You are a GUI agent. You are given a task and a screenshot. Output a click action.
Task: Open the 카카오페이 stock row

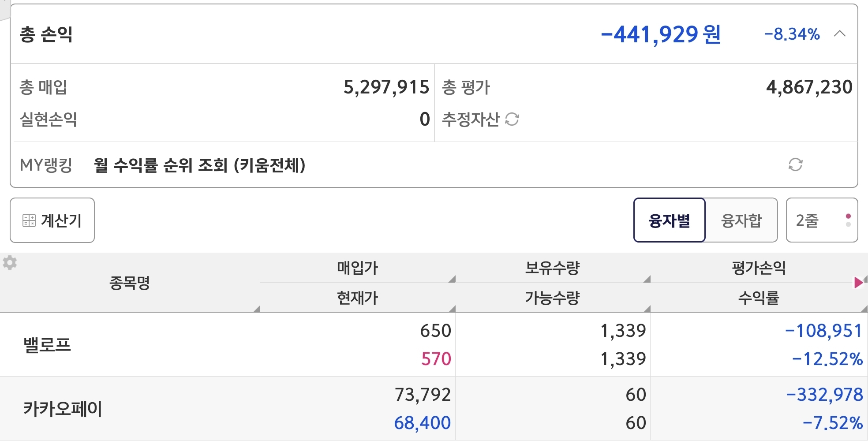click(63, 409)
